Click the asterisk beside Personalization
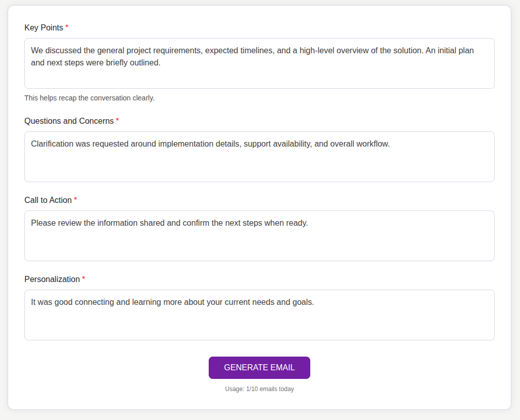Screen dimensions: 520x420 [x=83, y=279]
